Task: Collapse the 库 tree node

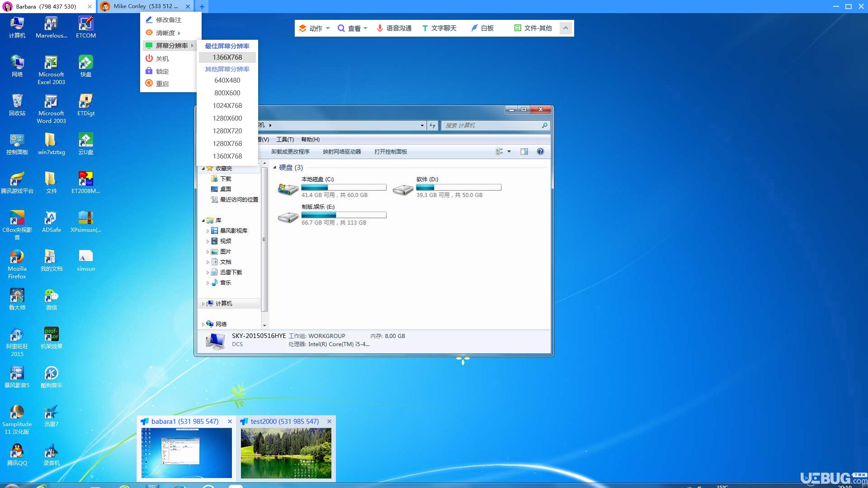Action: coord(203,221)
